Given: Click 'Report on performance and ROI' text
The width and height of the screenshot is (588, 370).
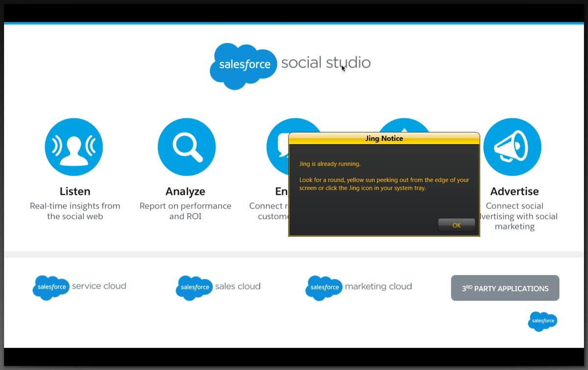Looking at the screenshot, I should click(x=185, y=211).
